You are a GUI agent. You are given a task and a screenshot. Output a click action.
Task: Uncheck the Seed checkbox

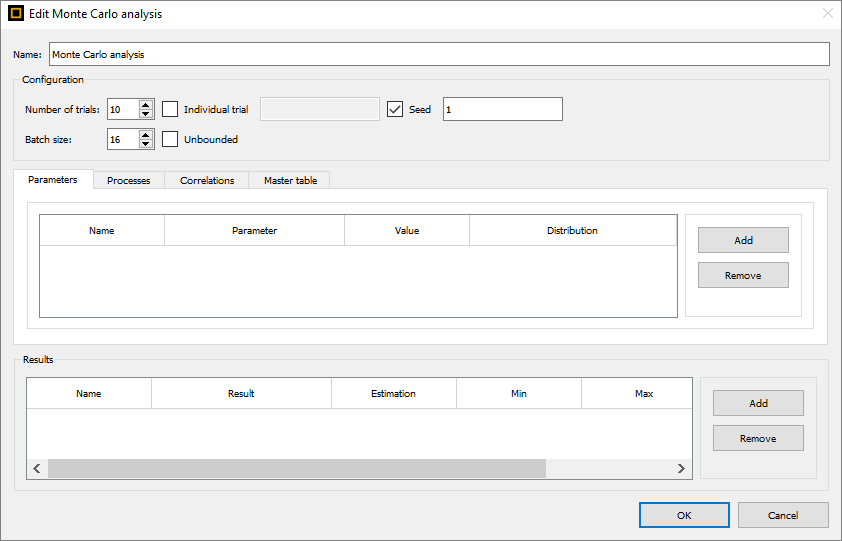click(395, 109)
